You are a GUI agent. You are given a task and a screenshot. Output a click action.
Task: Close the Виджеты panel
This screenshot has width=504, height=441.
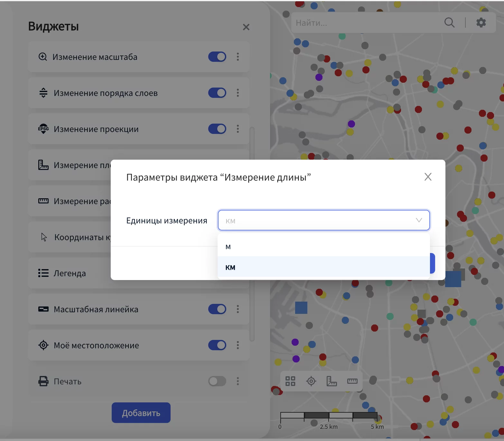(x=246, y=27)
